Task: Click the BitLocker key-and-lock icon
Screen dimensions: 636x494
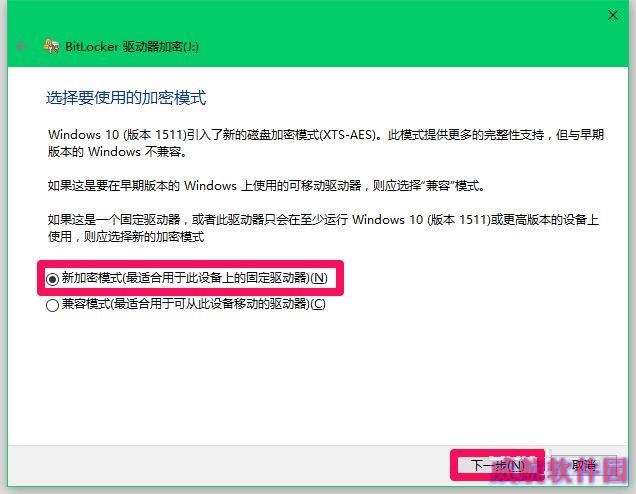Action: [x=52, y=46]
